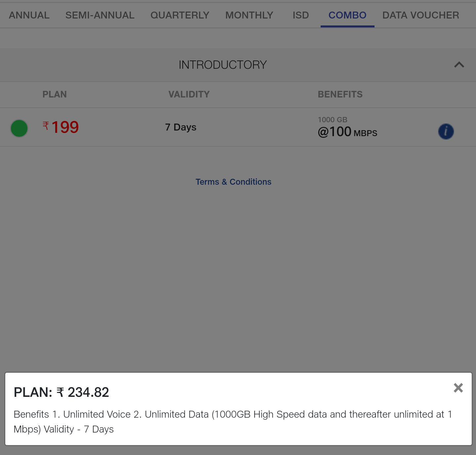This screenshot has width=476, height=455.
Task: Show the MONTHLY plans tab
Action: (249, 15)
